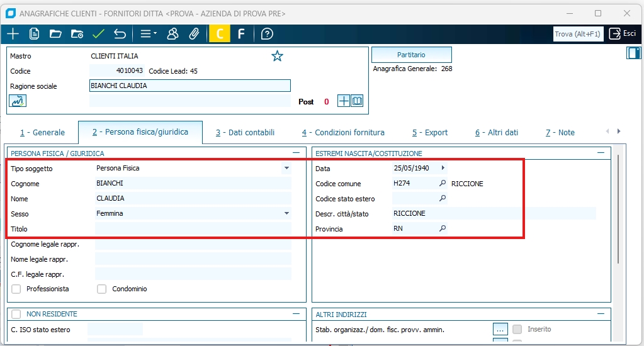Click the Data field 25/05/1940

pyautogui.click(x=415, y=168)
